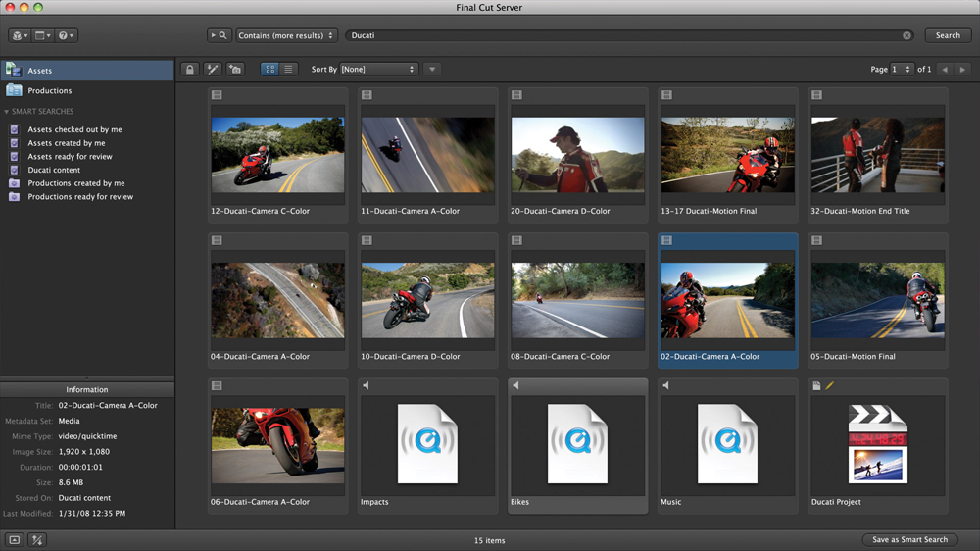Open 'Assets created by me' smart search
The image size is (980, 551).
coord(67,143)
